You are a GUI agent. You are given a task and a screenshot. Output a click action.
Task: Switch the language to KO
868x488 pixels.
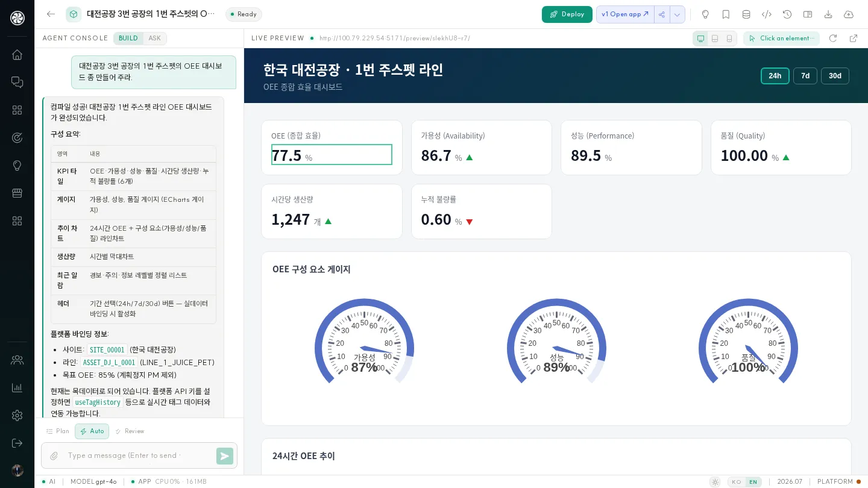[x=737, y=482]
